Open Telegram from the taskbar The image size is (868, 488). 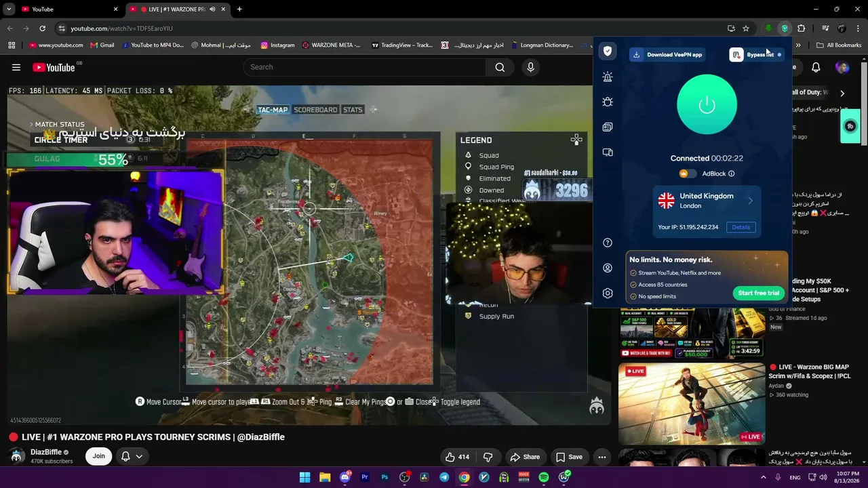pyautogui.click(x=444, y=477)
